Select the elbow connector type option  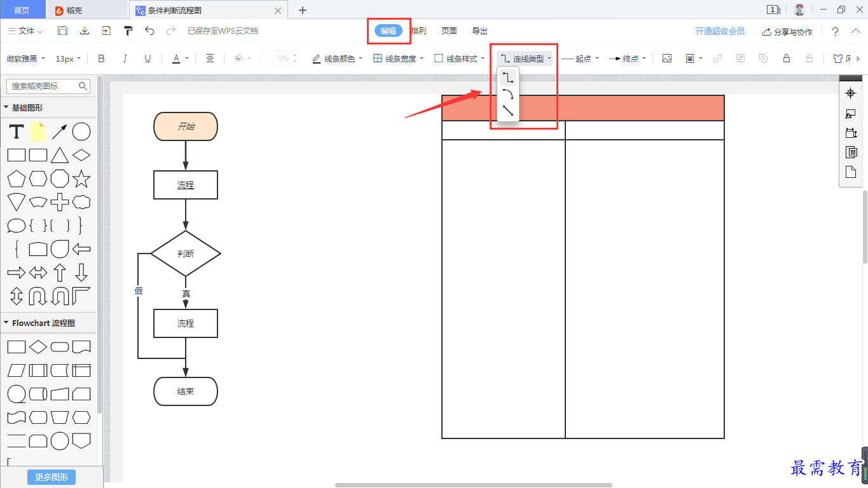(x=508, y=78)
